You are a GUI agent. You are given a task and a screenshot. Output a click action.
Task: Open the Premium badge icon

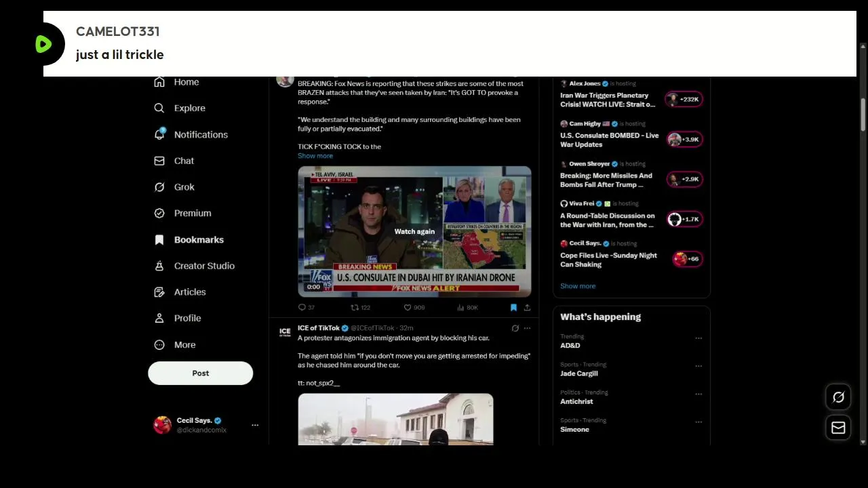coord(159,213)
